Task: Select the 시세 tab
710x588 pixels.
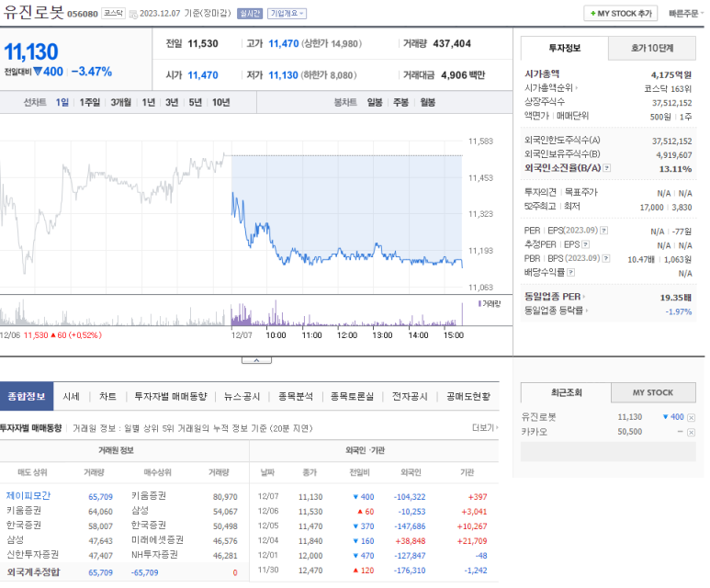Action: tap(71, 396)
